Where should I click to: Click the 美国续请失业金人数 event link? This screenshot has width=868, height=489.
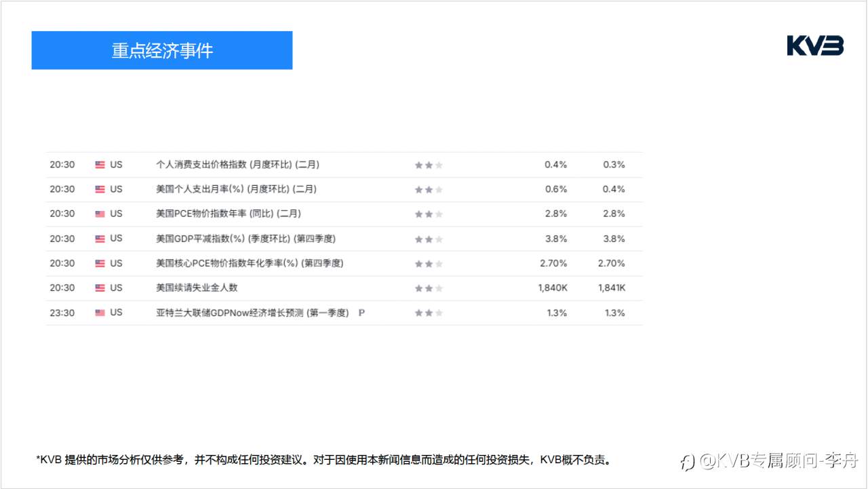pyautogui.click(x=197, y=288)
